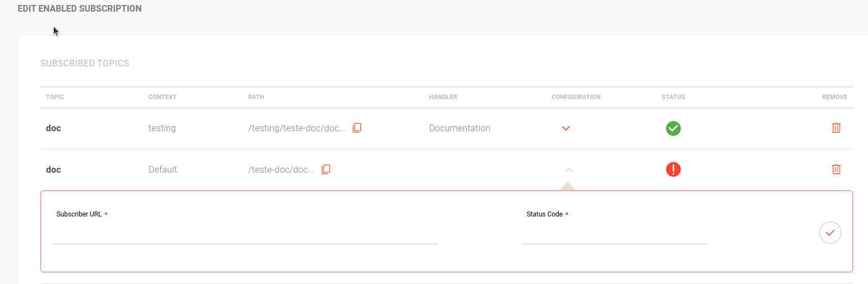
Task: Click the Configuration column header
Action: pos(576,97)
